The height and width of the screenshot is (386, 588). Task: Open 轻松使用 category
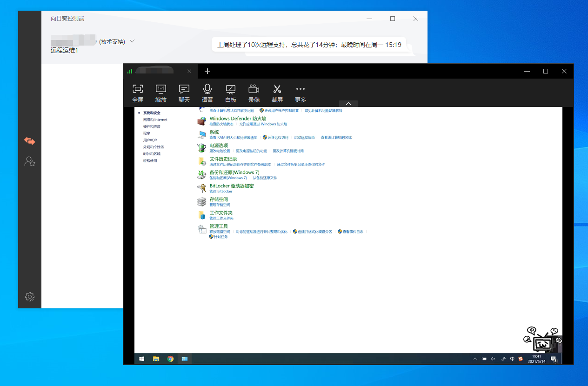[150, 160]
